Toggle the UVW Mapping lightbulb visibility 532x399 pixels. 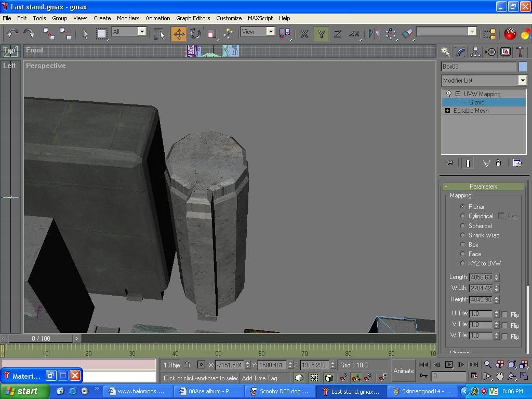point(449,94)
